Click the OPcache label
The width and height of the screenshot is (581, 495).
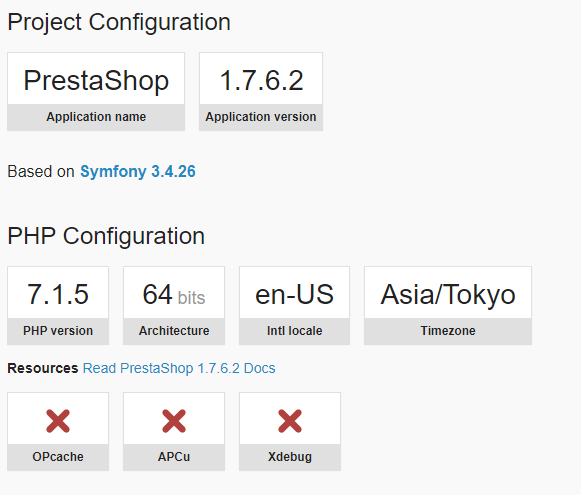pos(58,456)
